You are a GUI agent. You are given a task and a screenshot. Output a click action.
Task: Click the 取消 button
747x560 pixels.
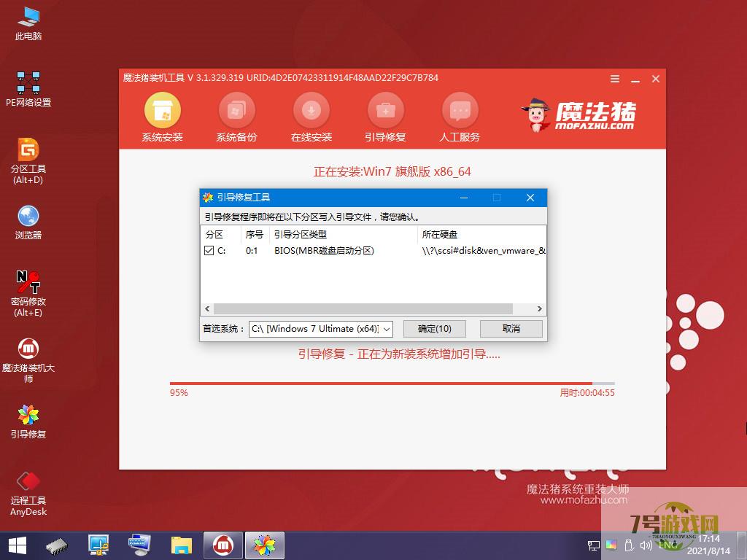click(x=511, y=329)
